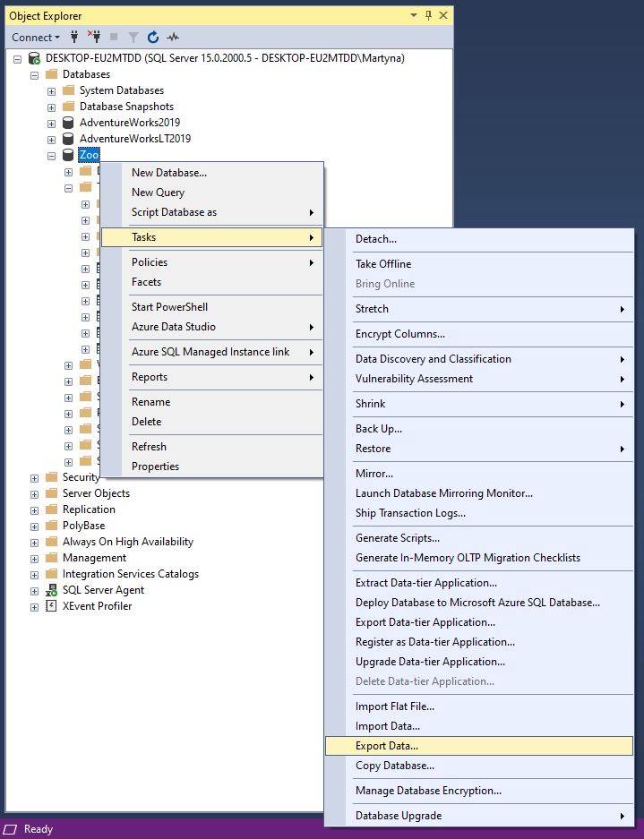Collapse the Zoo database node

coord(51,156)
